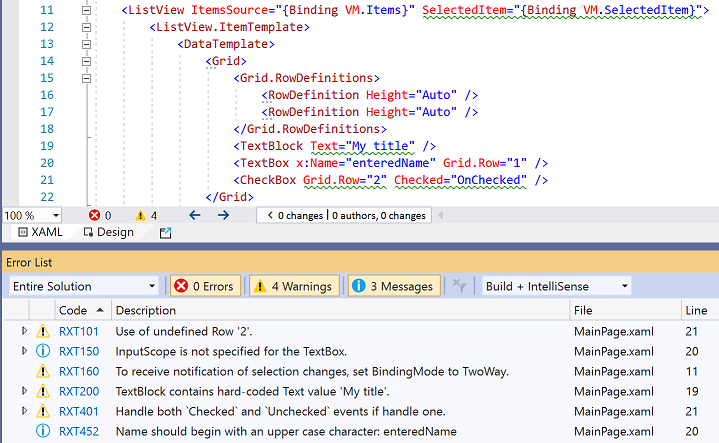Click the warning icon on the RXT200 row
Screen dimensions: 719x443
[x=43, y=391]
